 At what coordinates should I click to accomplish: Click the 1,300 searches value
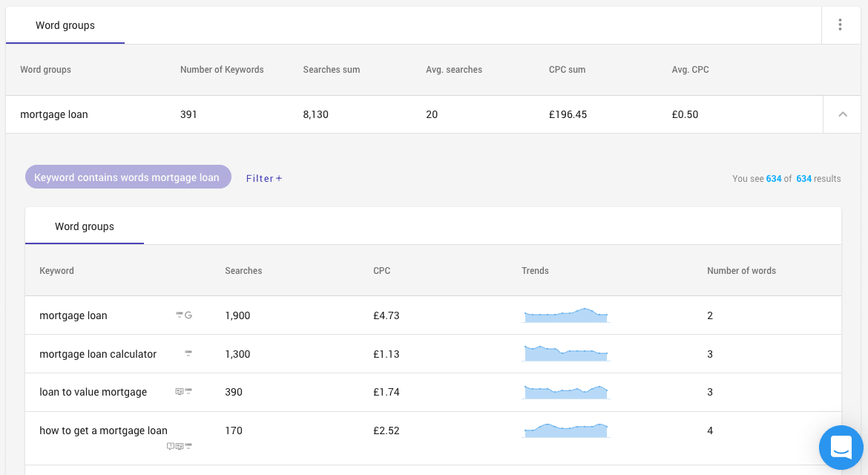point(237,354)
